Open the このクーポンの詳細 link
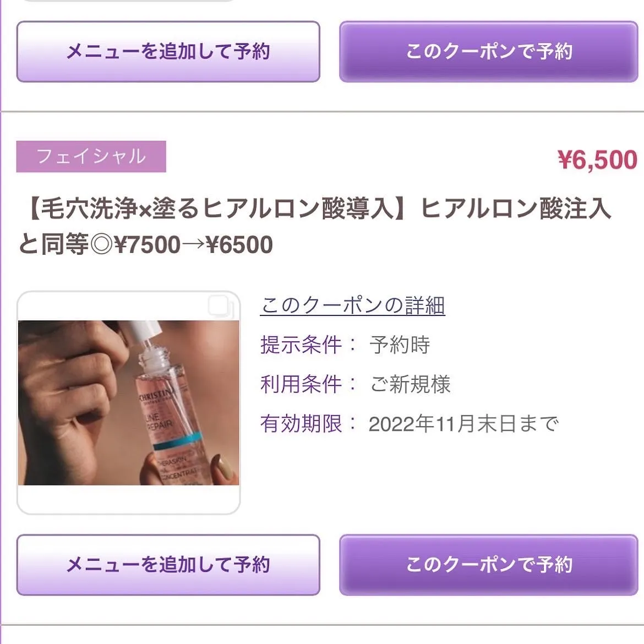This screenshot has height=644, width=644. 352,305
